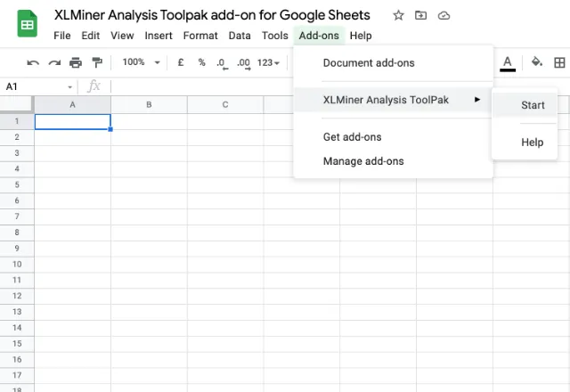Open the View menu

[122, 36]
